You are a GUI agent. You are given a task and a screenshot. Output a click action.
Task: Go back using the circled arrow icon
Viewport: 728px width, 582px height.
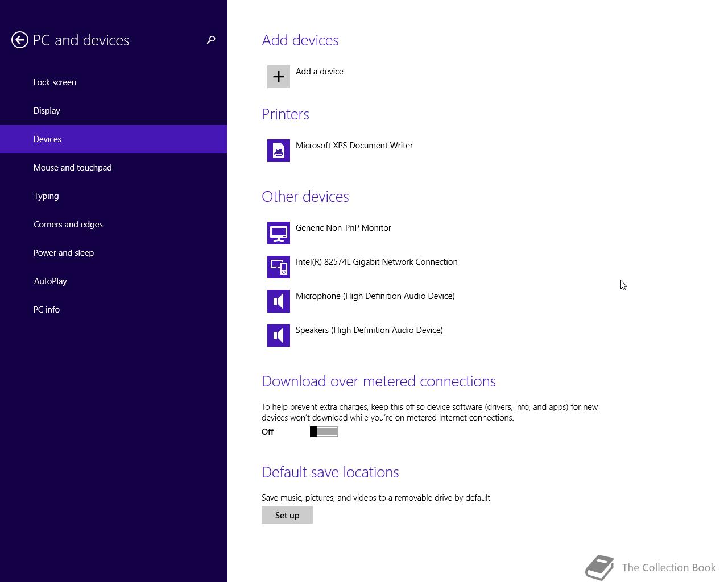[20, 40]
